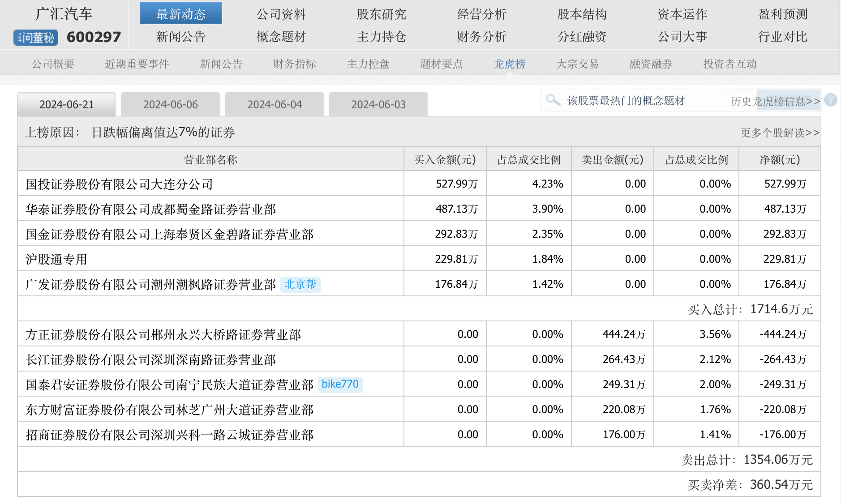This screenshot has width=841, height=504.
Task: Open 国投证券大连分公司 branch row
Action: tap(119, 184)
